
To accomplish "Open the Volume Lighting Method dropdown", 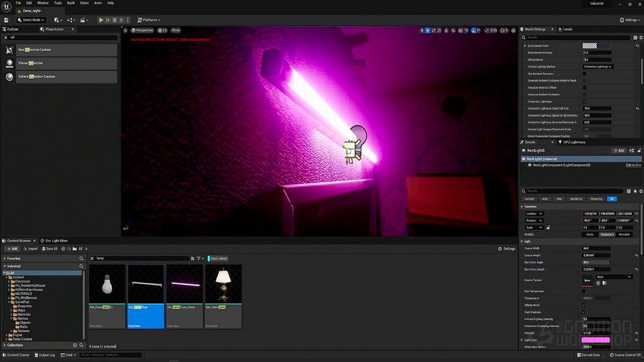I will pos(598,67).
